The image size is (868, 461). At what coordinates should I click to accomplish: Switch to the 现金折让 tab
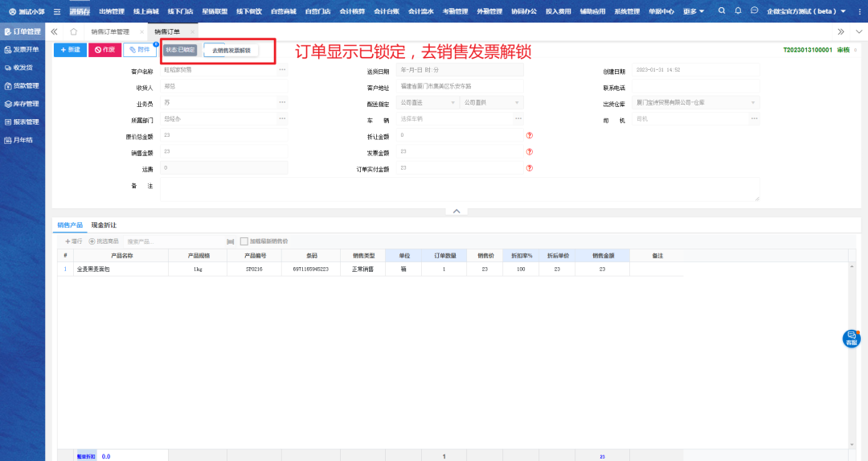104,225
